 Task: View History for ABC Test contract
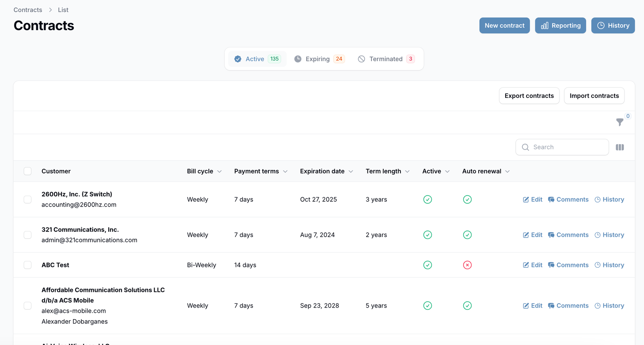coord(609,265)
